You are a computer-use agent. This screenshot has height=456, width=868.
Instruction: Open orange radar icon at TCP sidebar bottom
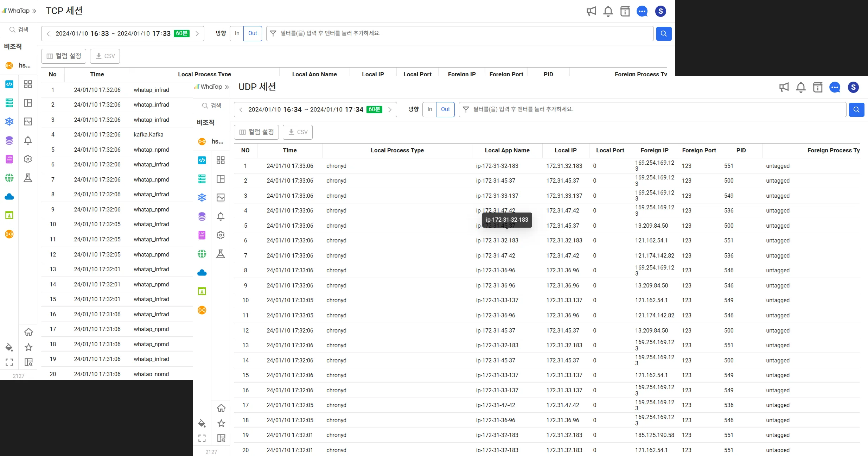pyautogui.click(x=9, y=234)
